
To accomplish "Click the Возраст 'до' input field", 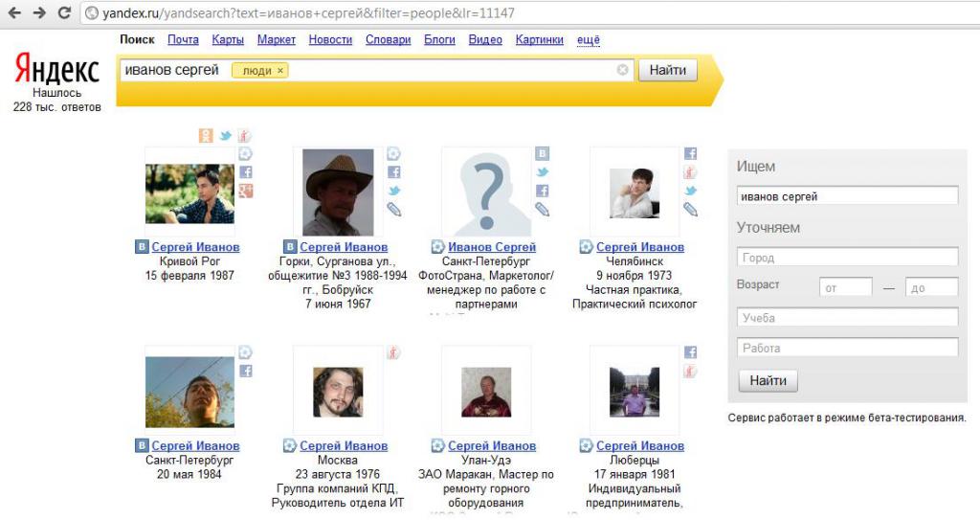I will [x=932, y=287].
